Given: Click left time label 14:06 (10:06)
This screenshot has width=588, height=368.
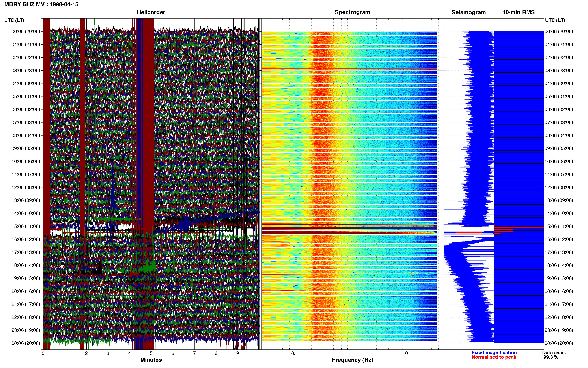Looking at the screenshot, I should click(26, 213).
